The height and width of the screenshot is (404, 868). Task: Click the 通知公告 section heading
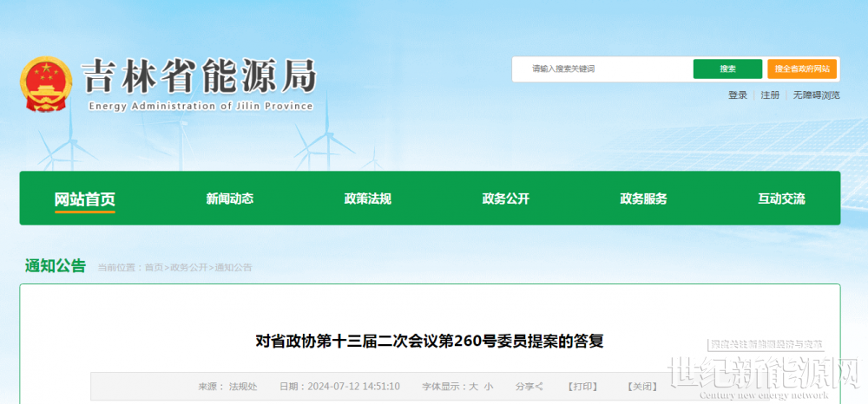point(56,266)
